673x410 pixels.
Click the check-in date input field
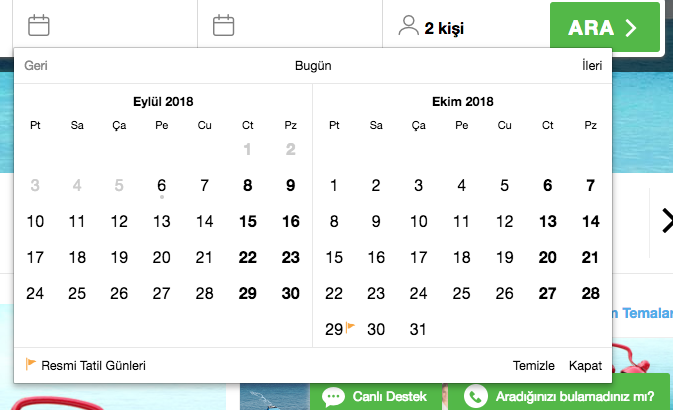(x=105, y=25)
